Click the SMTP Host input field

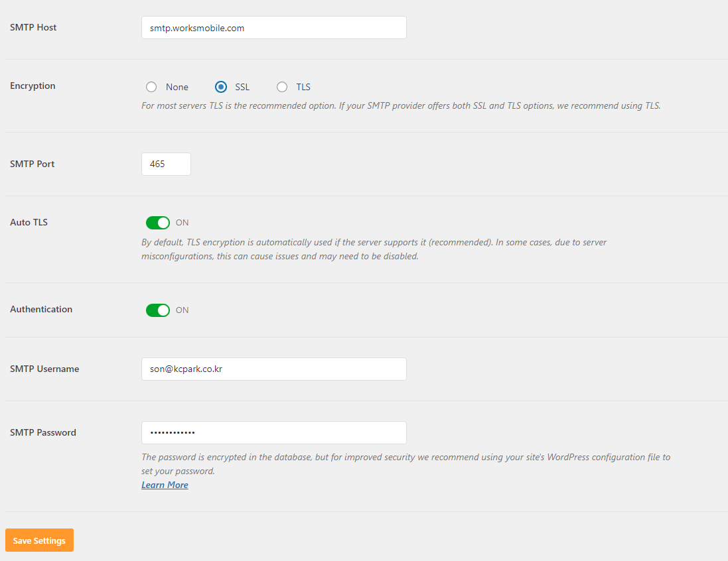tap(274, 28)
